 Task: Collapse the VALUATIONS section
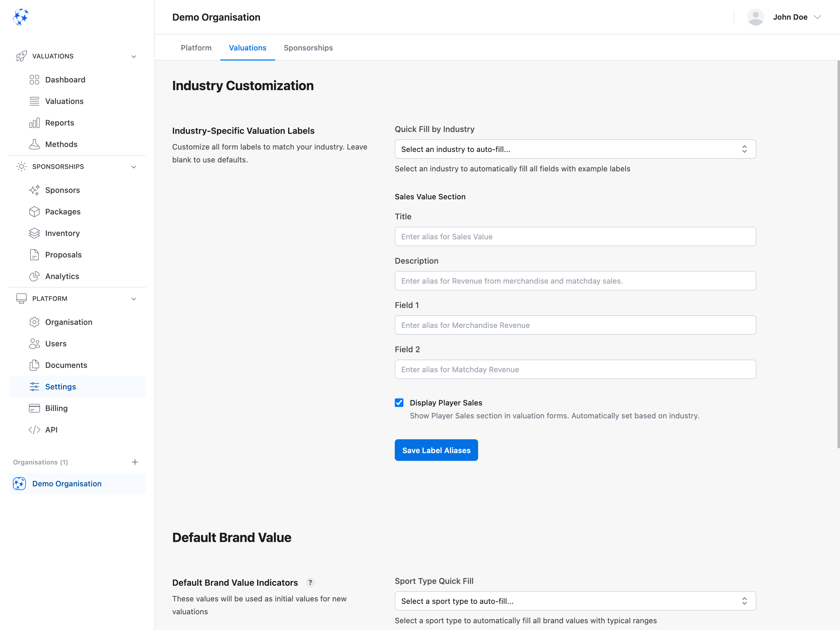[133, 56]
